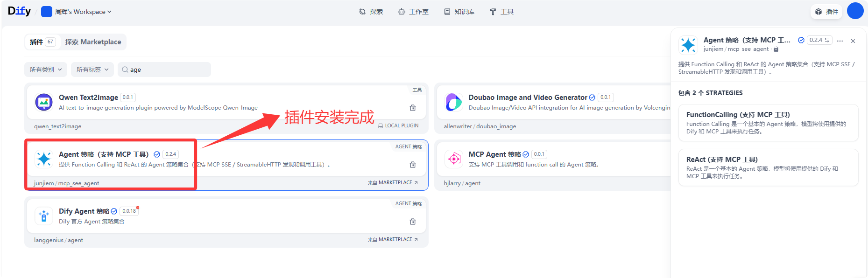The height and width of the screenshot is (278, 868).
Task: Open the 周辉's Workspace dropdown
Action: pyautogui.click(x=77, y=12)
